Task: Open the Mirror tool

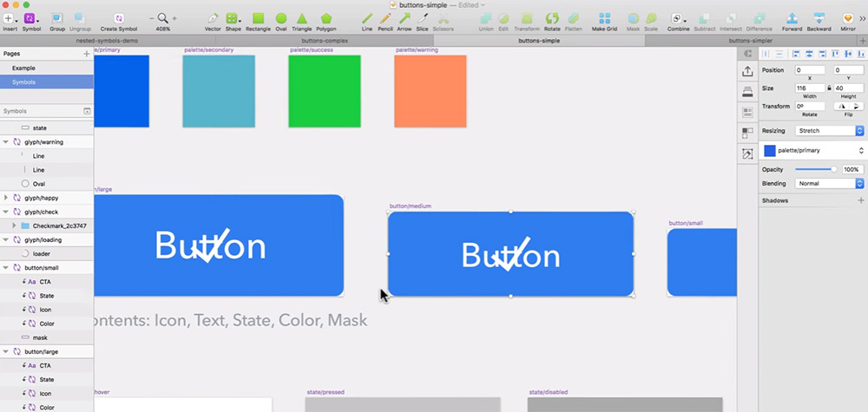Action: coord(847,19)
